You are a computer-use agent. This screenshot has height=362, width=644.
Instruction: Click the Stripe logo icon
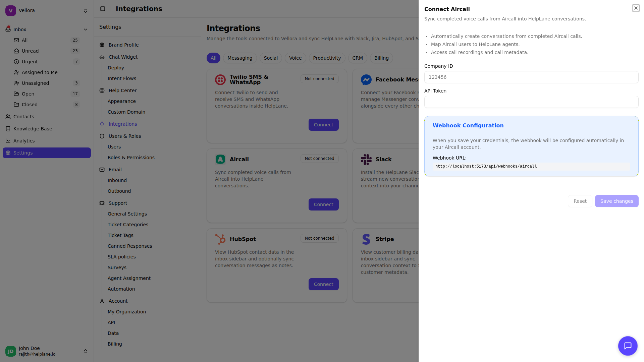[x=366, y=239]
